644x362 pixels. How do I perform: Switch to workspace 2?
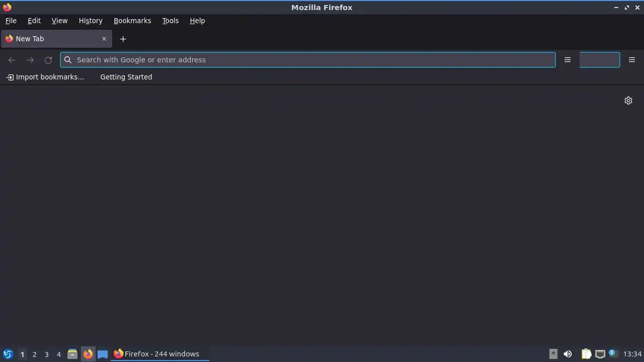(x=34, y=354)
